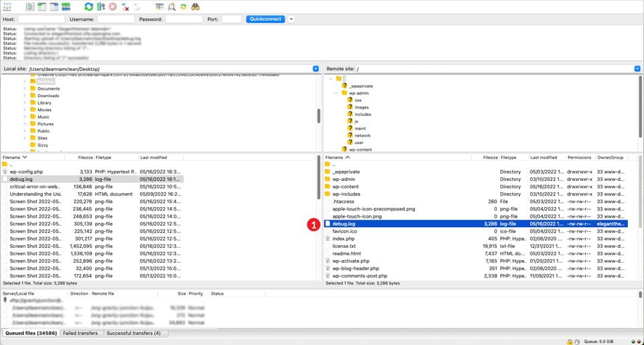This screenshot has height=345, width=644.
Task: Toggle synchronized browsing icon
Action: tap(183, 7)
